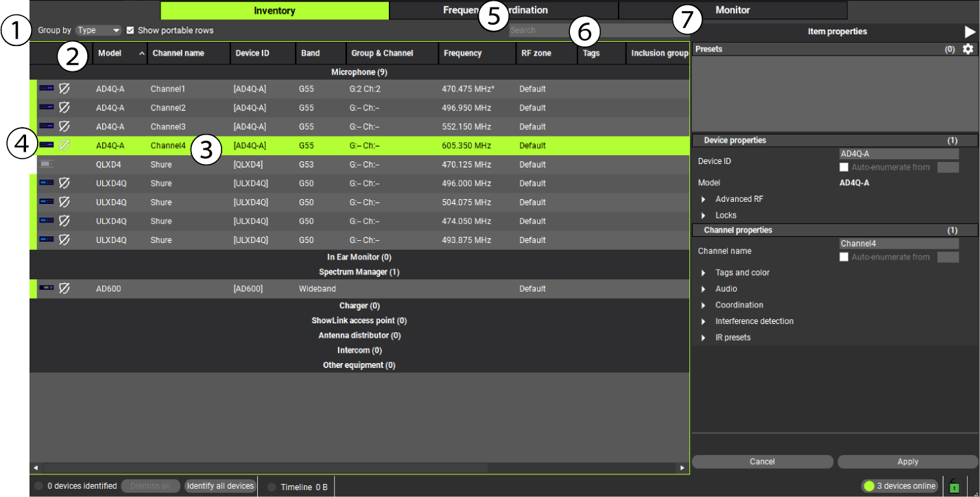Expand Tags and color section
Screen dimensions: 980x497
click(x=704, y=273)
